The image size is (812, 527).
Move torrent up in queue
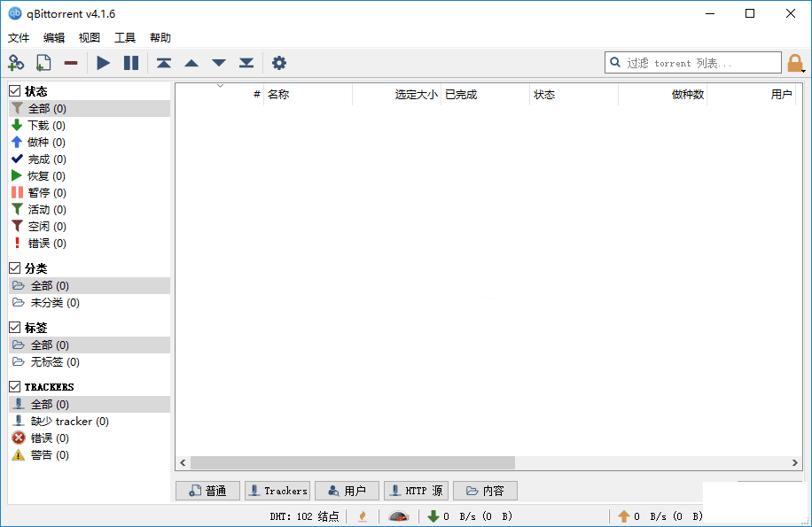[x=191, y=63]
